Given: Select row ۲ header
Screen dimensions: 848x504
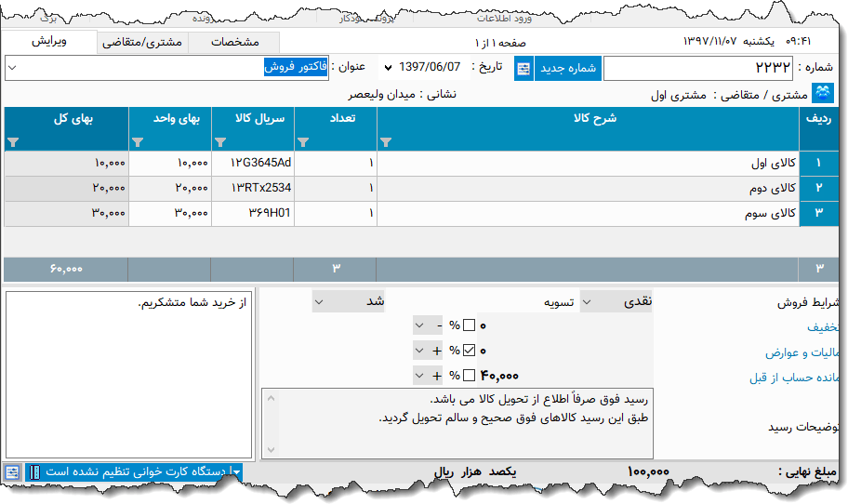Looking at the screenshot, I should click(819, 188).
